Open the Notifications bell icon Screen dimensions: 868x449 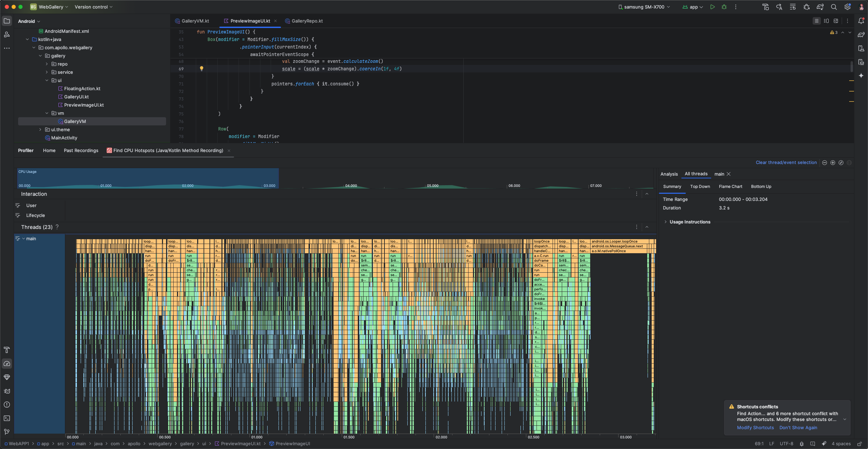(861, 21)
